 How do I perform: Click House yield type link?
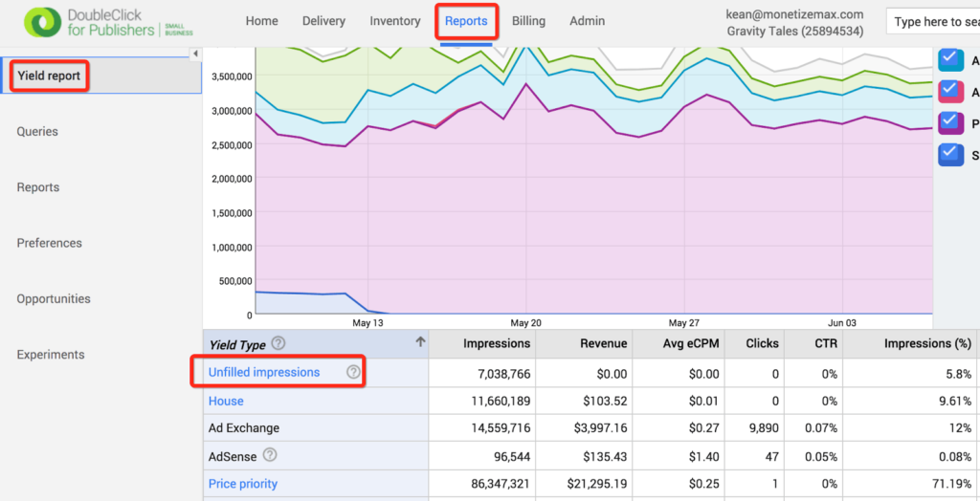coord(226,401)
